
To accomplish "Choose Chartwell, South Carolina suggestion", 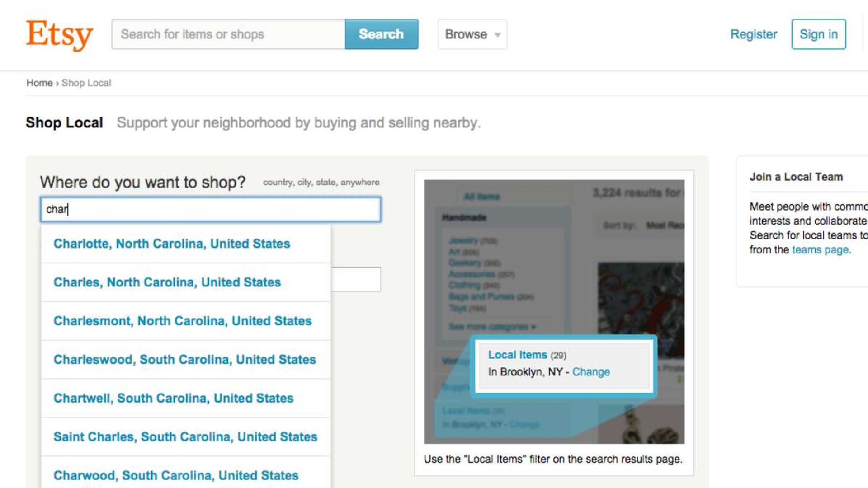I will (x=174, y=398).
